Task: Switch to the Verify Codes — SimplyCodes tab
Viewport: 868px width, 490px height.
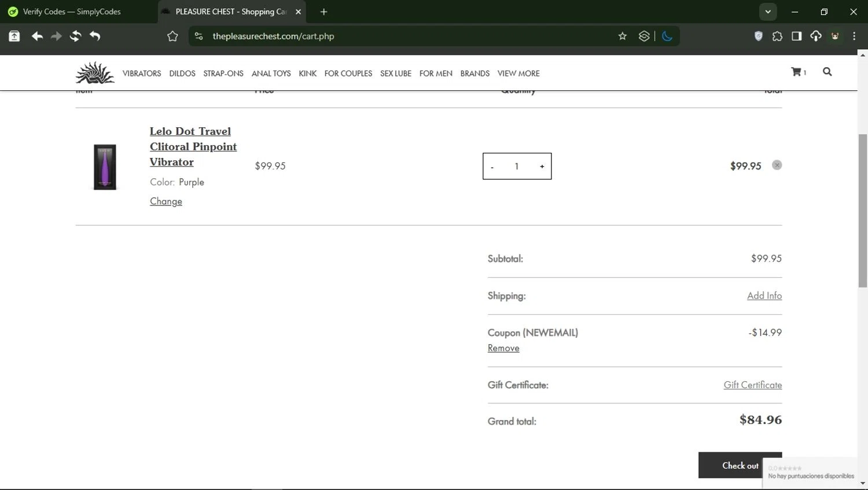Action: (x=79, y=12)
